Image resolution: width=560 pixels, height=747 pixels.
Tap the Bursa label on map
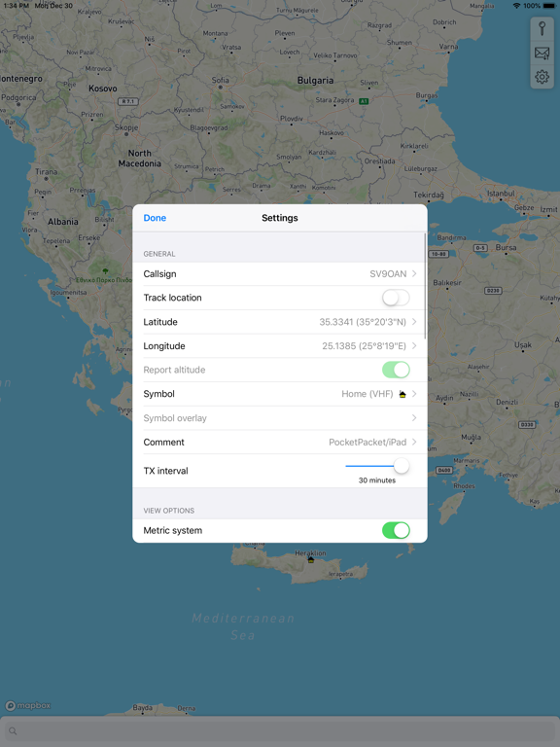point(506,248)
